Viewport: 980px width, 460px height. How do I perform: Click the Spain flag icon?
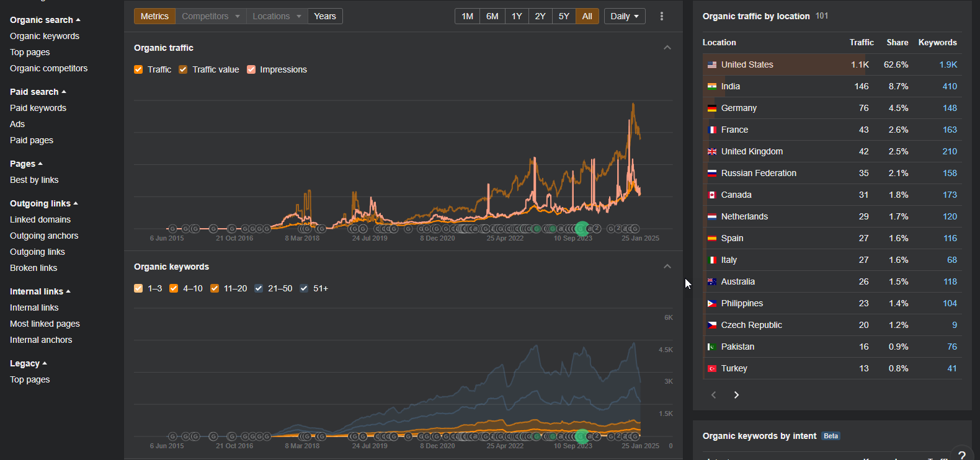coord(712,238)
